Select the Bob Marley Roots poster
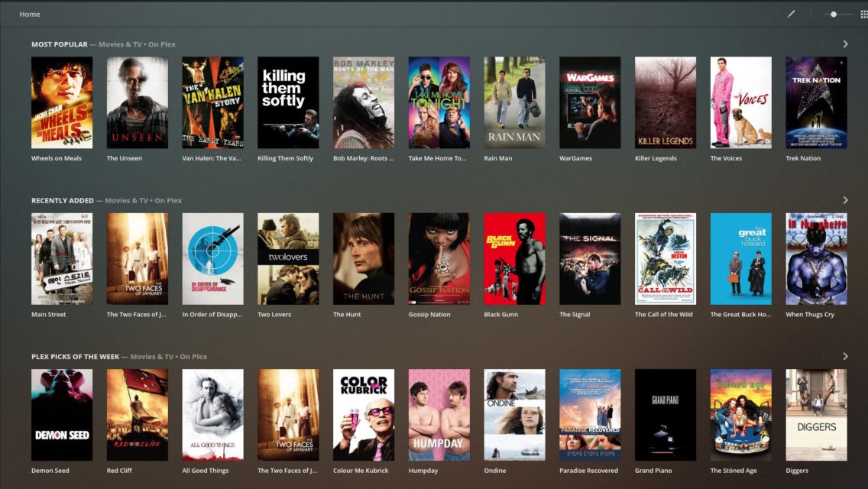This screenshot has width=868, height=489. 364,102
